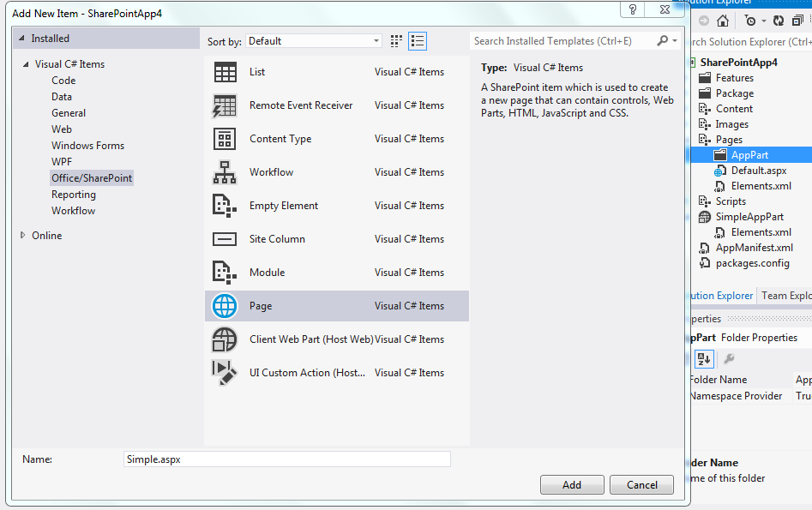Select the Package node in Solution Explorer

(734, 93)
